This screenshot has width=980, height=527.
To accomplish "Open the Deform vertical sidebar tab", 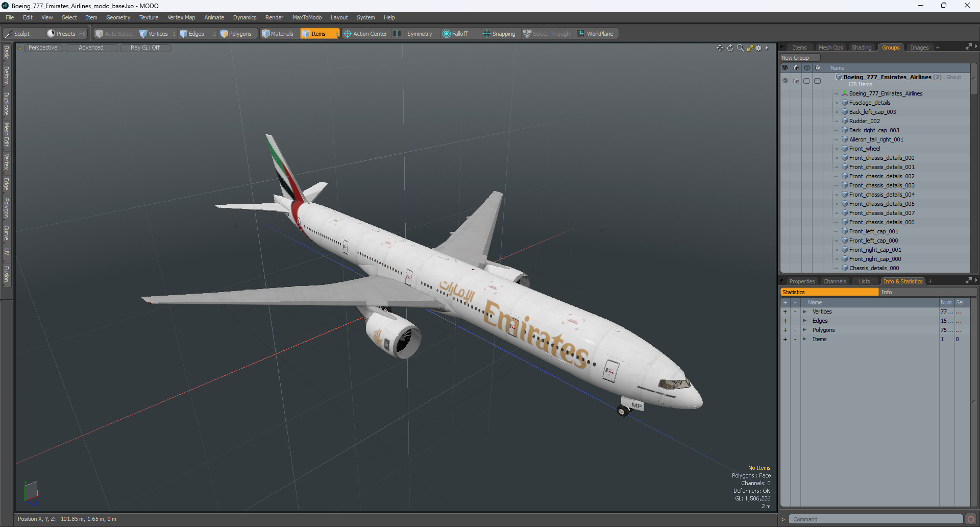I will coord(6,75).
